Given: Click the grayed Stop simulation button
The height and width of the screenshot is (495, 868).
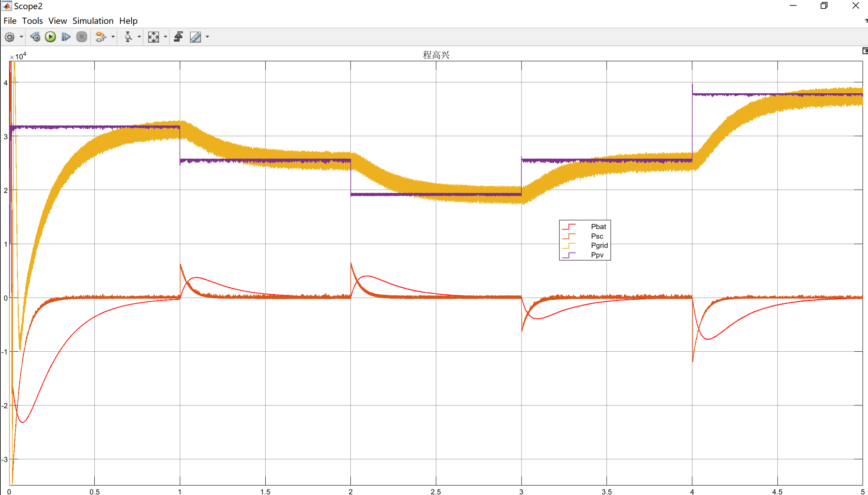Looking at the screenshot, I should [81, 37].
